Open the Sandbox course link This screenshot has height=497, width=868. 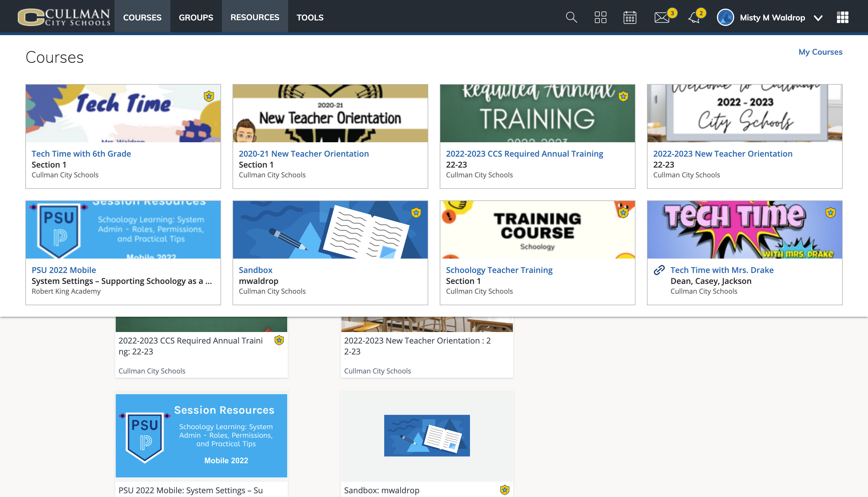[256, 270]
